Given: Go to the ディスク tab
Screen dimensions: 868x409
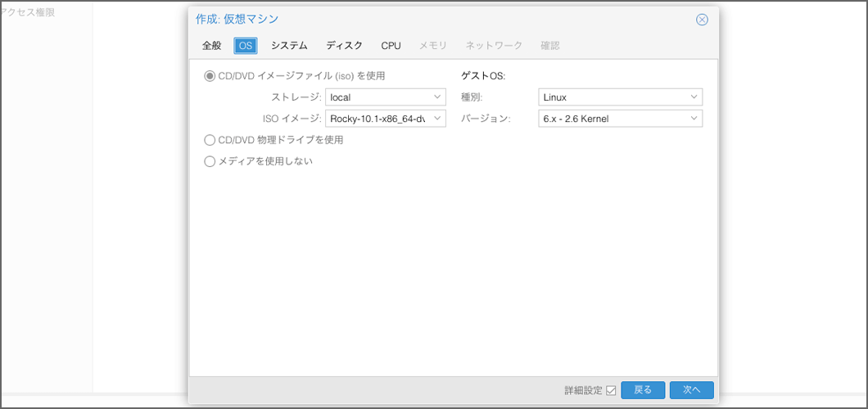Looking at the screenshot, I should (x=344, y=46).
